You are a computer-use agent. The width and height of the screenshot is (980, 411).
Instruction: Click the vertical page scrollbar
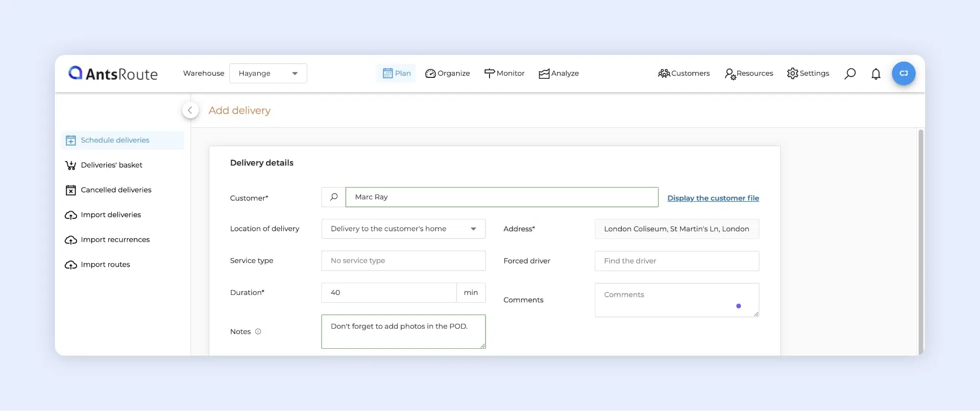(x=921, y=240)
